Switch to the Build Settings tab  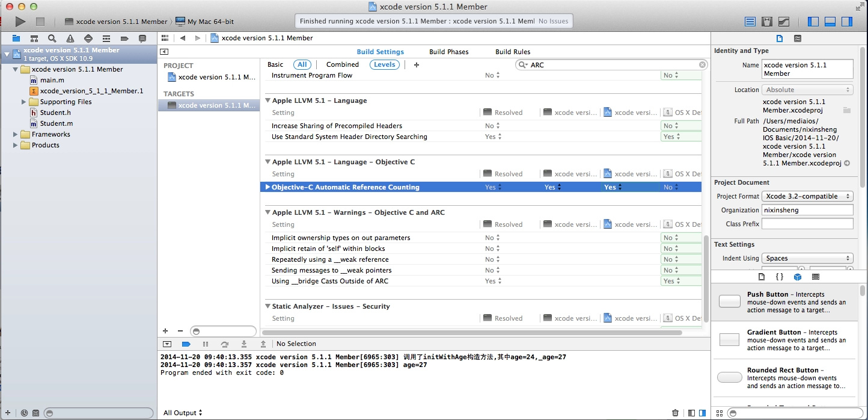click(x=381, y=52)
